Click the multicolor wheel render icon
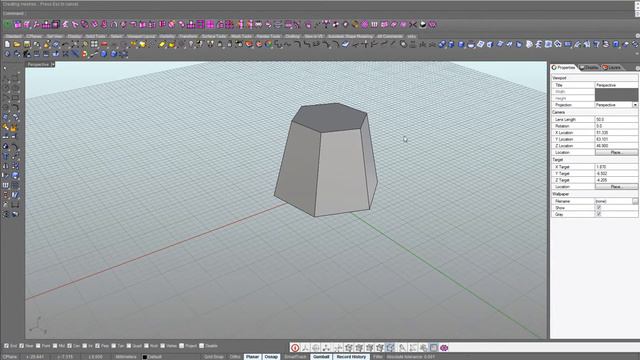The height and width of the screenshot is (360, 640). pos(269,44)
